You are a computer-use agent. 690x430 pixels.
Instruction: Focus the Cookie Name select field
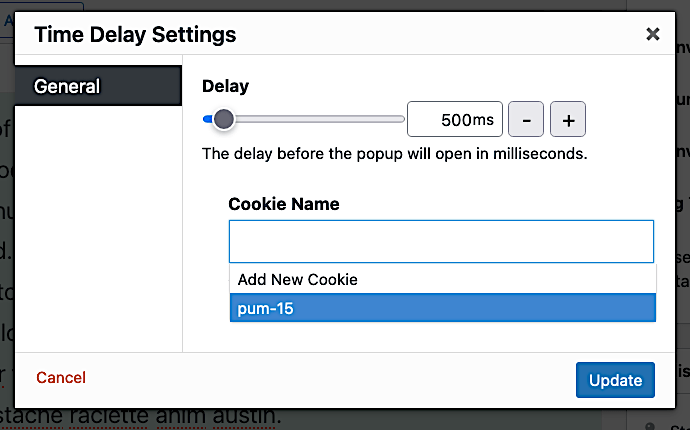(x=441, y=242)
